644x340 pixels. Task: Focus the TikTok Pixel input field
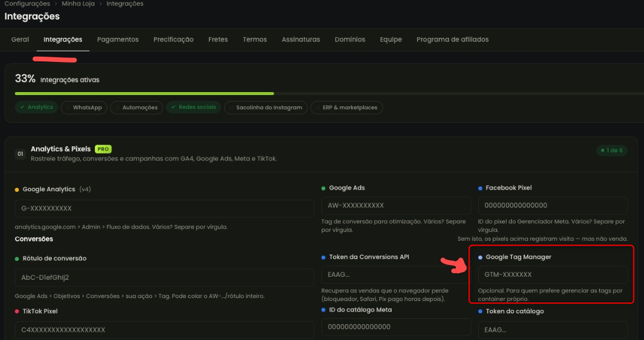click(165, 330)
